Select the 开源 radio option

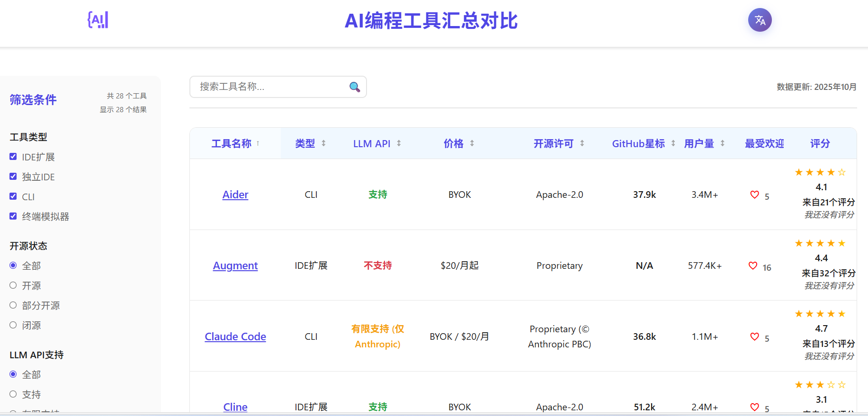(x=13, y=285)
